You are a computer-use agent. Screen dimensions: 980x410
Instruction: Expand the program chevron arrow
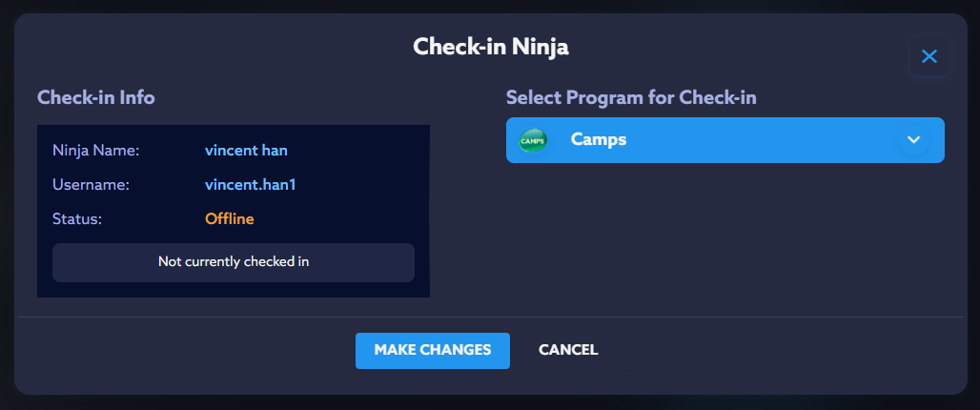coord(913,140)
